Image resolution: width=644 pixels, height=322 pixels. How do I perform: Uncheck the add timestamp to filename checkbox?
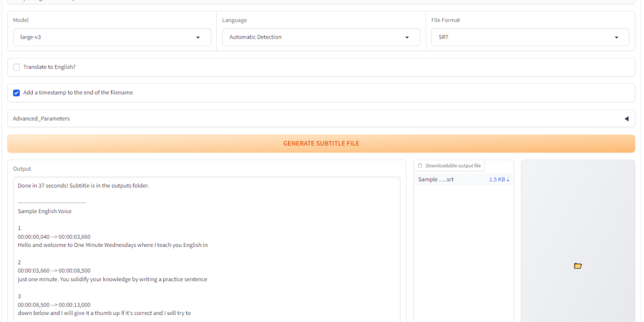coord(17,93)
